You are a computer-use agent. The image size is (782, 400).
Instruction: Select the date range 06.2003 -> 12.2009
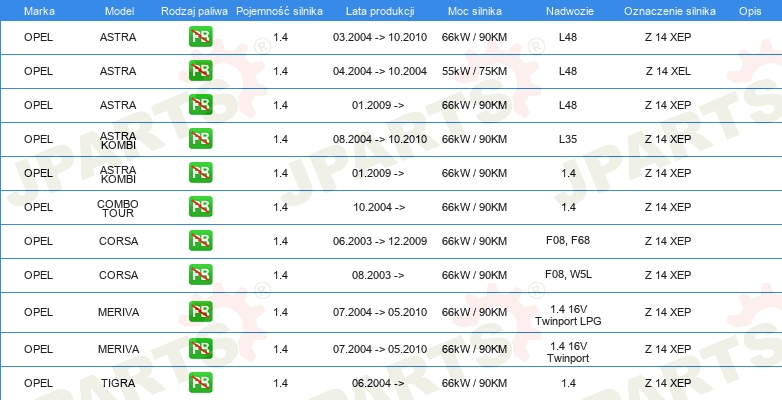tap(380, 241)
